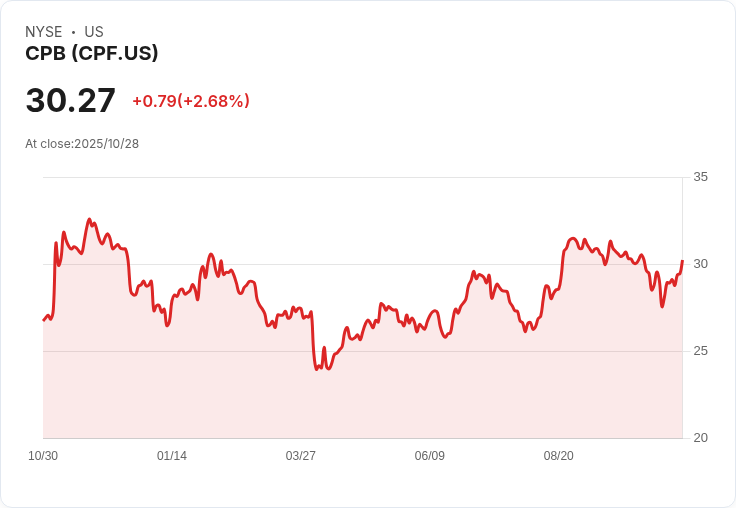Click the latest endpoint of price line
The image size is (736, 508).
coord(682,261)
